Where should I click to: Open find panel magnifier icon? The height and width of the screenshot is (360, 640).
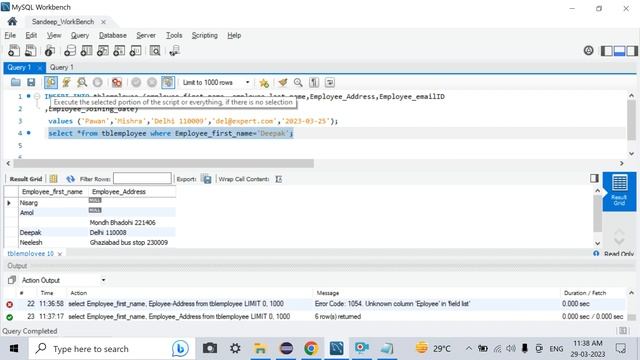tap(298, 82)
